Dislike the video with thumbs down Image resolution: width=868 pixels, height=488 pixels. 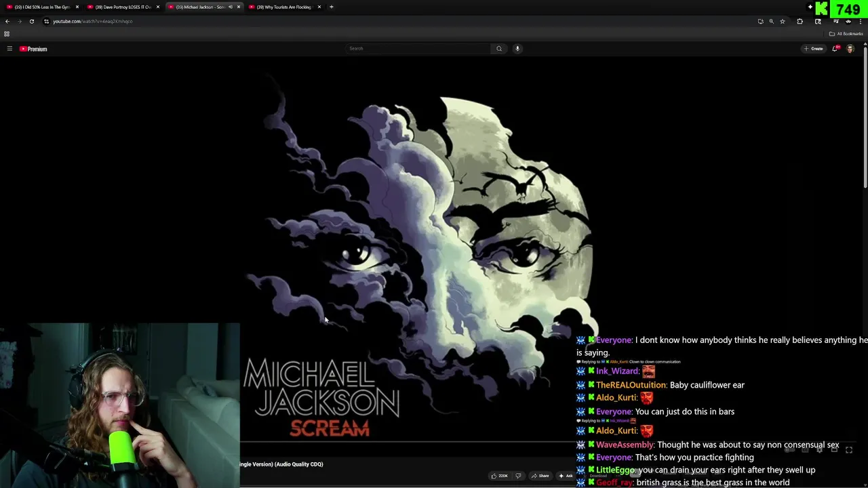pyautogui.click(x=519, y=476)
